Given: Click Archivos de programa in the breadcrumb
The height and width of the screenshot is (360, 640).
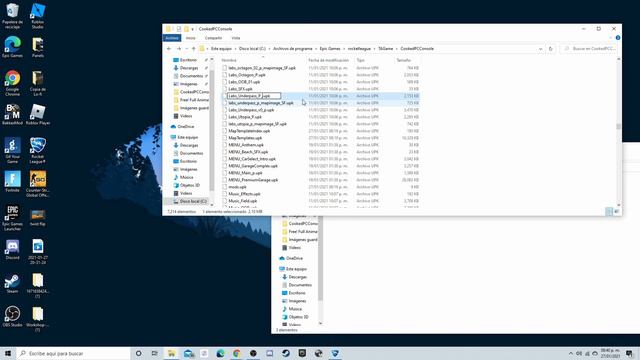Looking at the screenshot, I should click(293, 49).
